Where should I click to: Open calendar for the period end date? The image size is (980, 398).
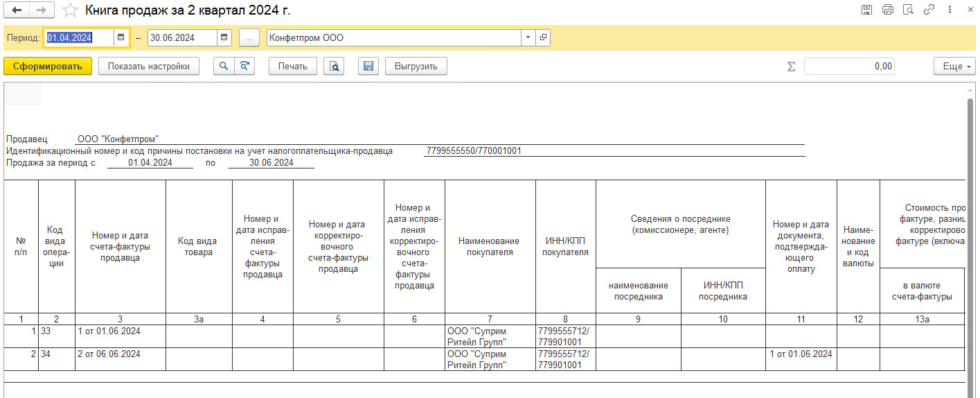[224, 37]
